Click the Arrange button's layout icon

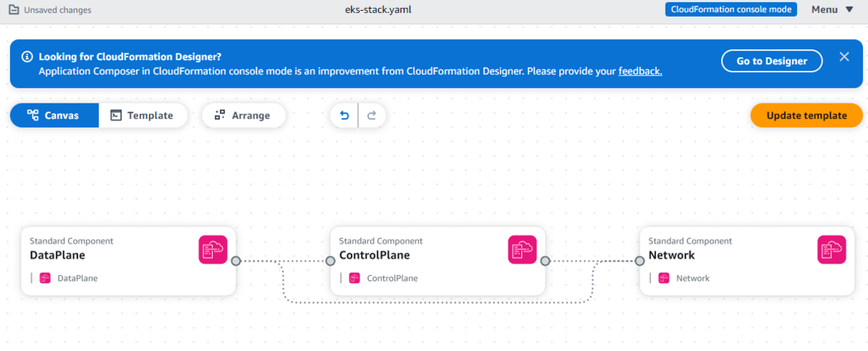220,115
